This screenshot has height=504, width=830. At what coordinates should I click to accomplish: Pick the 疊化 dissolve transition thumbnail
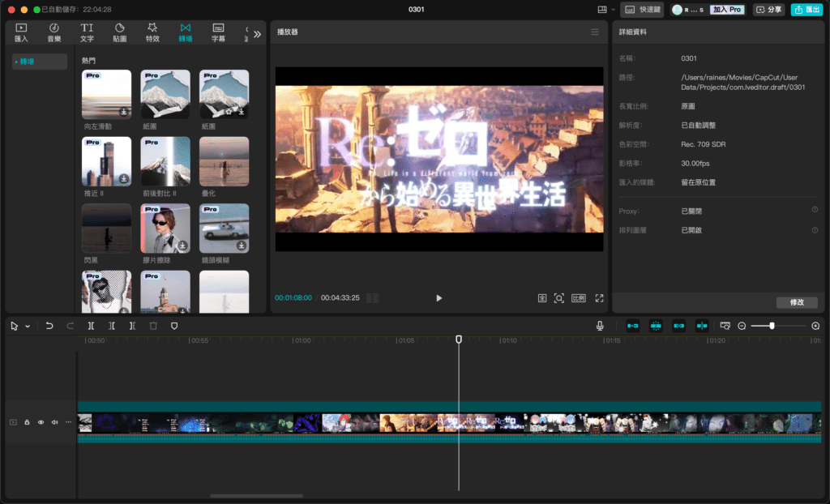(224, 161)
